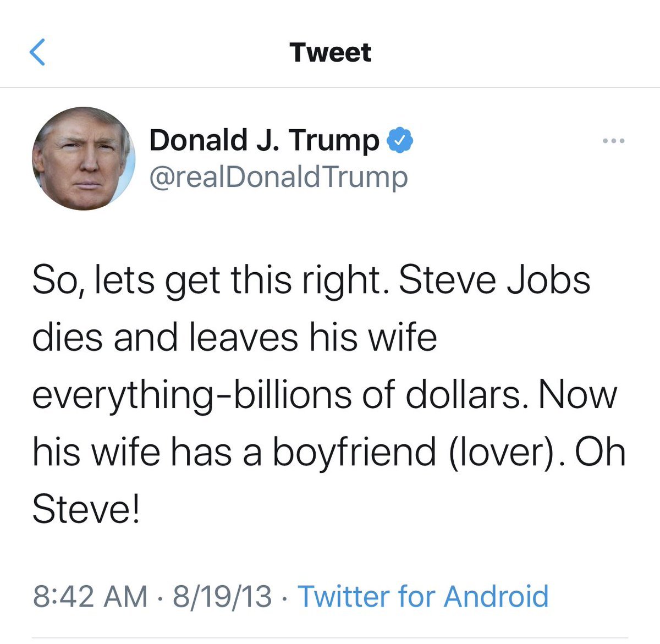Select the words Steve Jobs in the tweet

tap(494, 280)
